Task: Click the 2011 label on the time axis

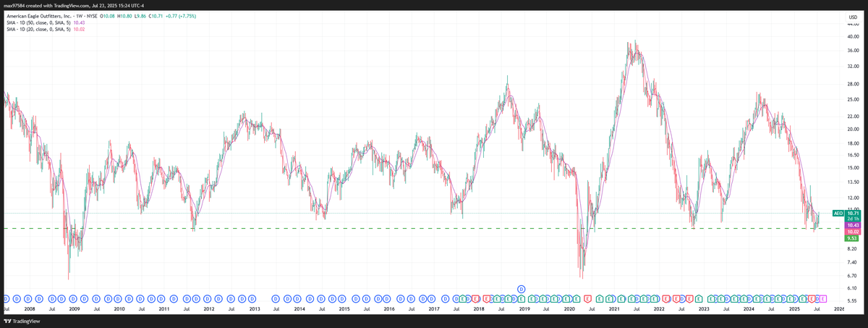Action: (x=164, y=309)
